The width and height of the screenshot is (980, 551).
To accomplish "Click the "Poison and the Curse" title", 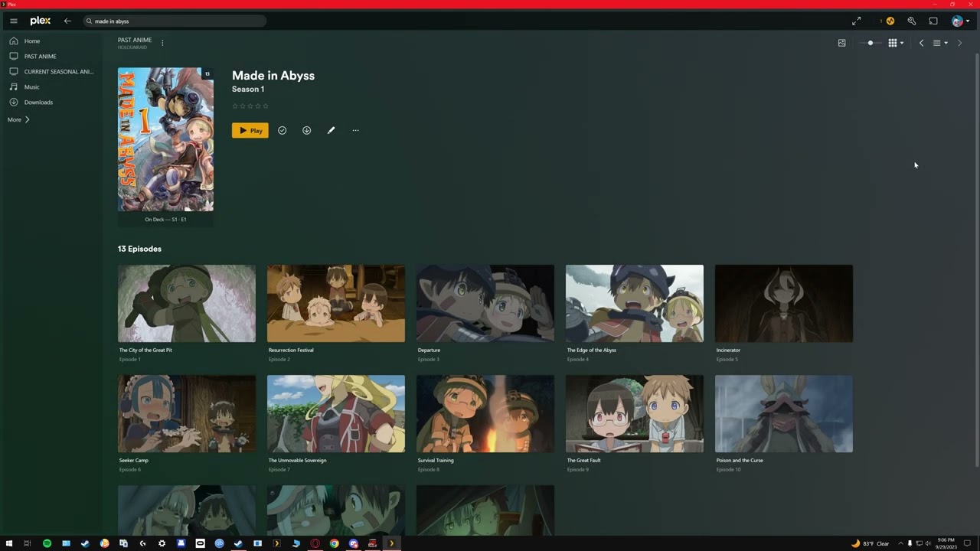I will pos(740,460).
